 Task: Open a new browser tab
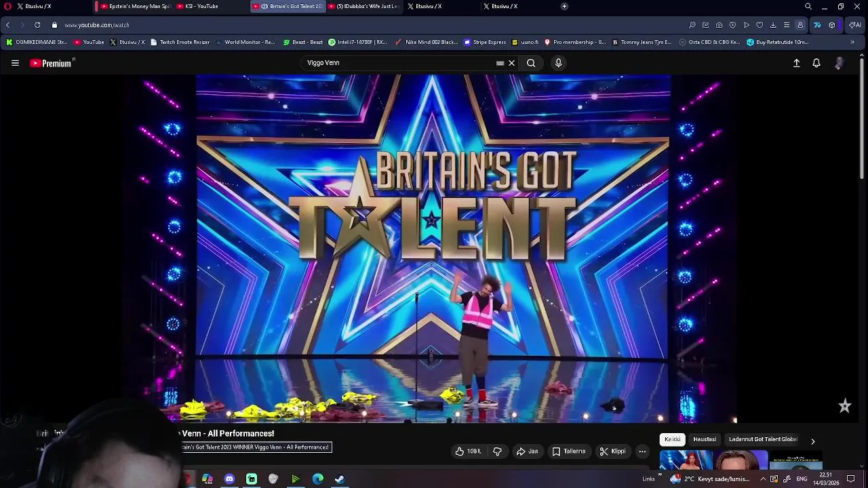point(564,6)
